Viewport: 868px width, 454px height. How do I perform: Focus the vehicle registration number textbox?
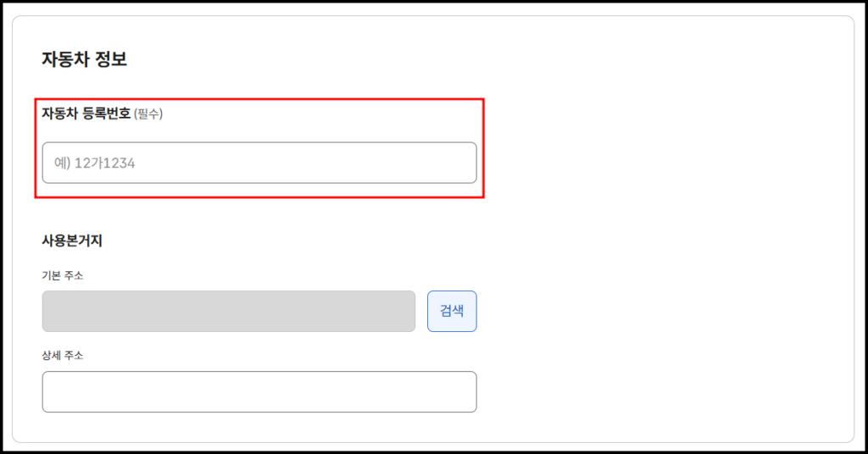coord(259,163)
